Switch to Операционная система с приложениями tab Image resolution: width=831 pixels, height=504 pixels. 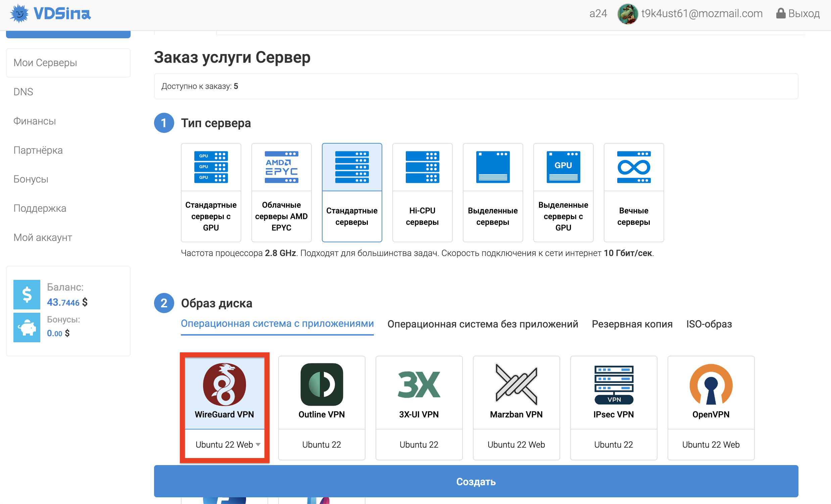point(277,323)
